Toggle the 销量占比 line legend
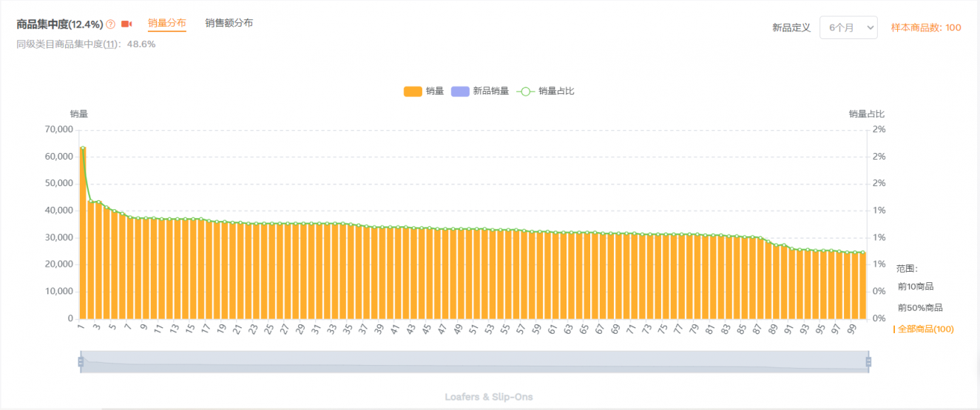The width and height of the screenshot is (980, 410). pos(546,91)
